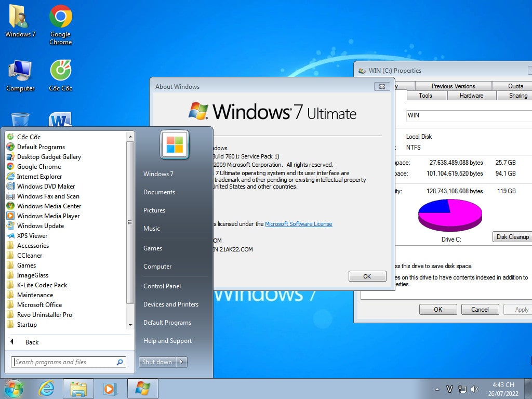Click the About Windows taskbar button
Image resolution: width=532 pixels, height=399 pixels.
[142, 389]
